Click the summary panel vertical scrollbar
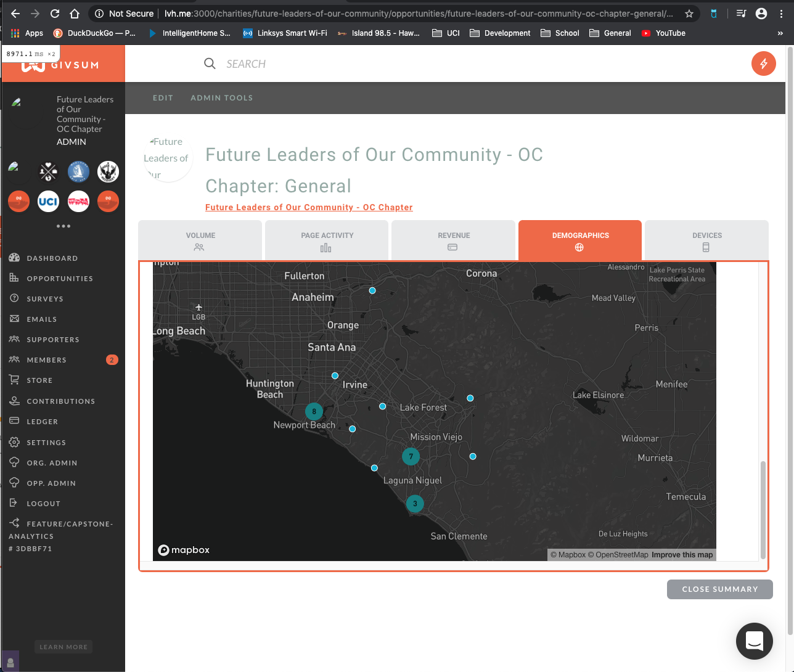This screenshot has width=794, height=672. [x=763, y=509]
